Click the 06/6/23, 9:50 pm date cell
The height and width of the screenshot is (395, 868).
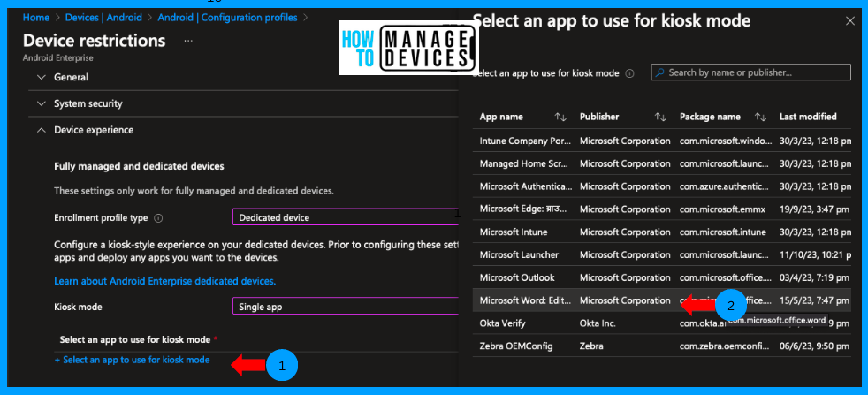click(814, 346)
